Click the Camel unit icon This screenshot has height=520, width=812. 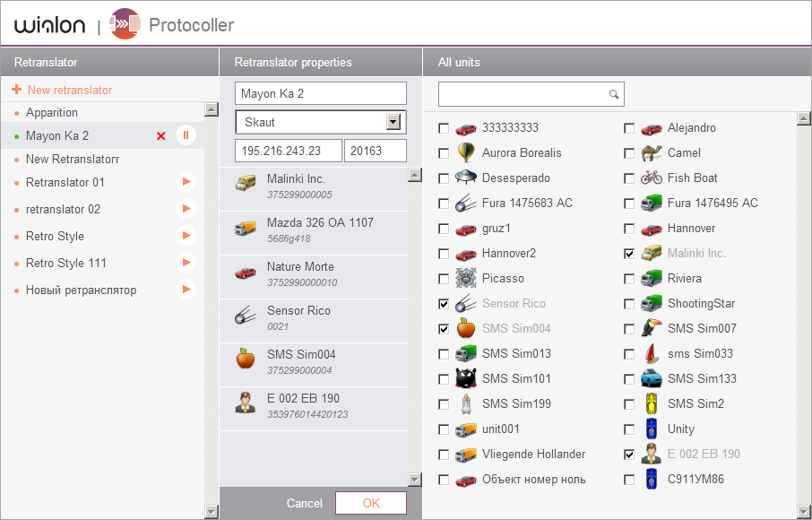point(652,152)
